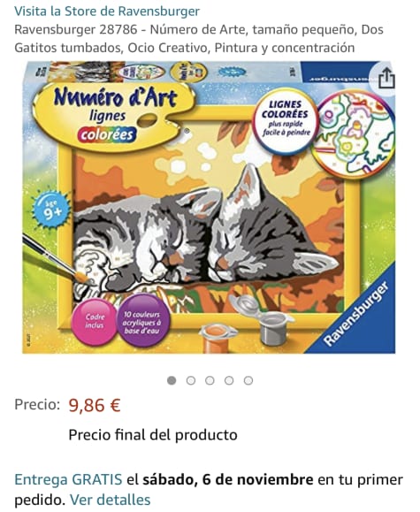Select the third image carousel dot

[x=210, y=380]
